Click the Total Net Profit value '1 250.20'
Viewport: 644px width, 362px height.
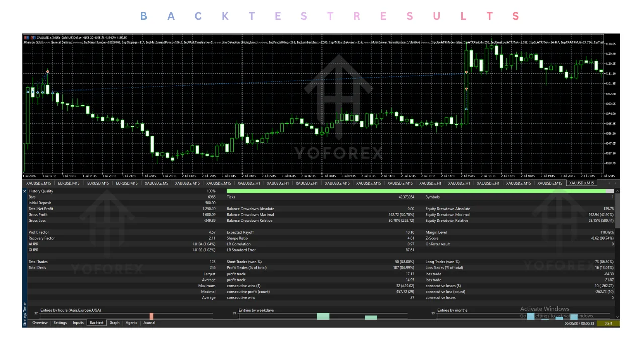click(209, 209)
